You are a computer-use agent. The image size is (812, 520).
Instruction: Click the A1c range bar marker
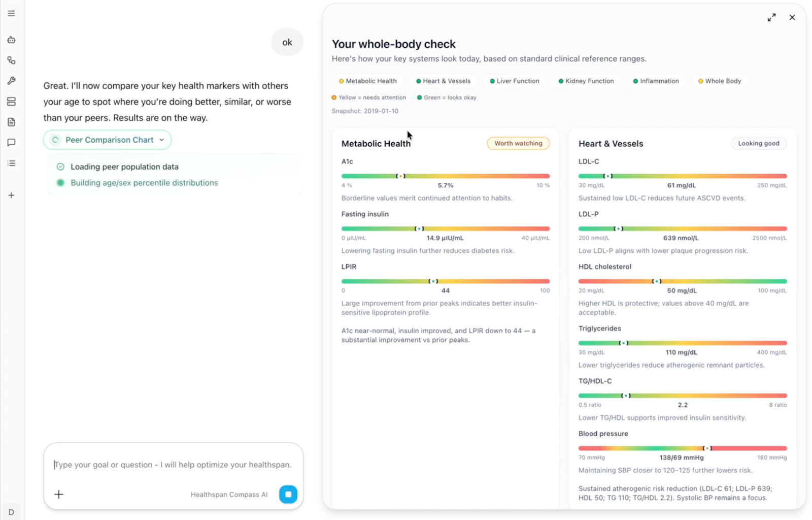[400, 176]
